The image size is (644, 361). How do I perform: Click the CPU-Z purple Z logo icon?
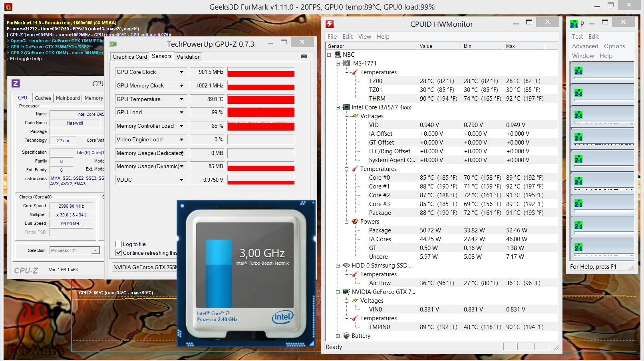coord(16,83)
